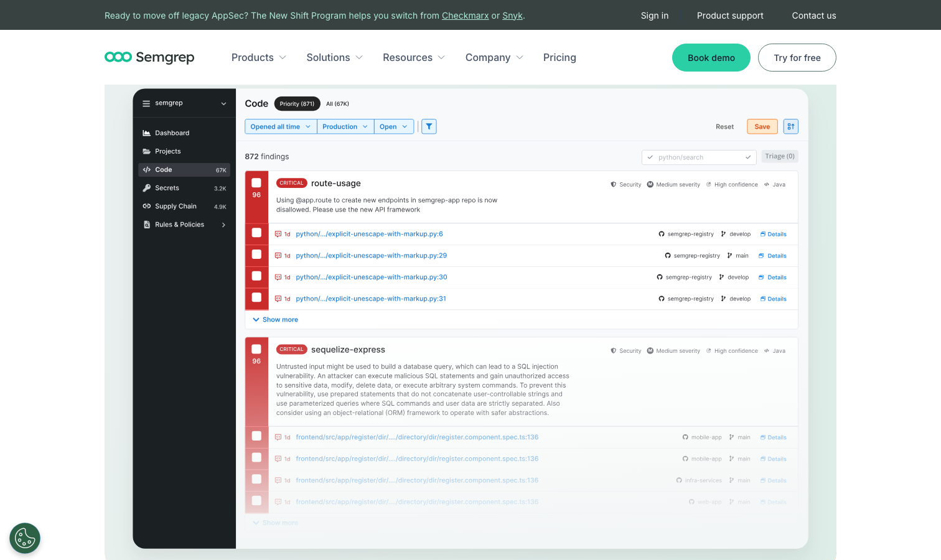This screenshot has width=941, height=560.
Task: Click comment icon on markup.py:6 row
Action: (278, 234)
